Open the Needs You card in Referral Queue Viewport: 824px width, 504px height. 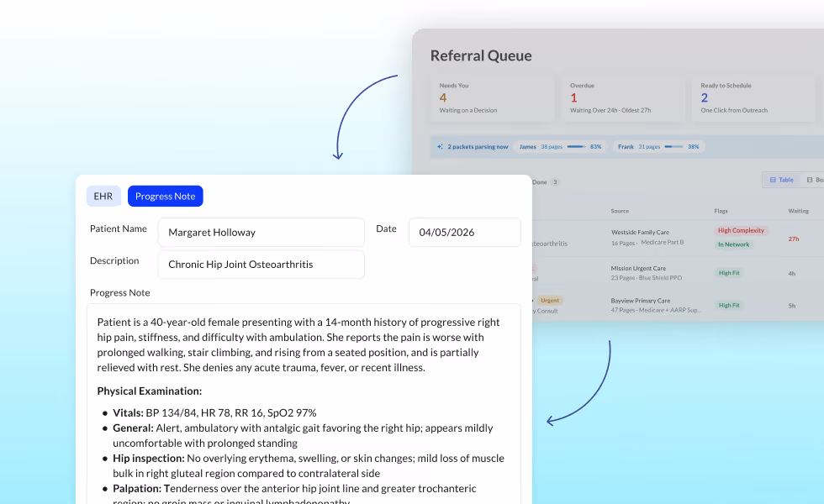493,98
